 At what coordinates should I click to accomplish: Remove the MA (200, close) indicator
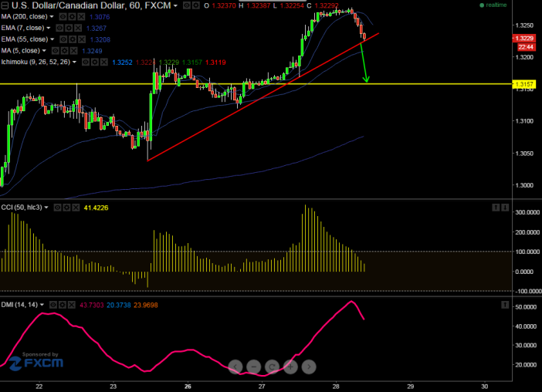pyautogui.click(x=81, y=16)
